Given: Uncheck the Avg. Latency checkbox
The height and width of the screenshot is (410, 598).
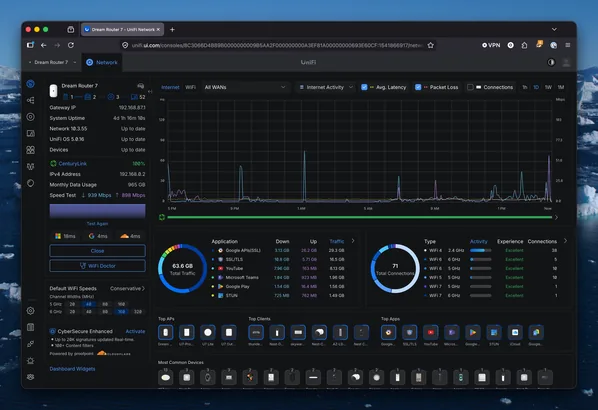Looking at the screenshot, I should point(364,87).
